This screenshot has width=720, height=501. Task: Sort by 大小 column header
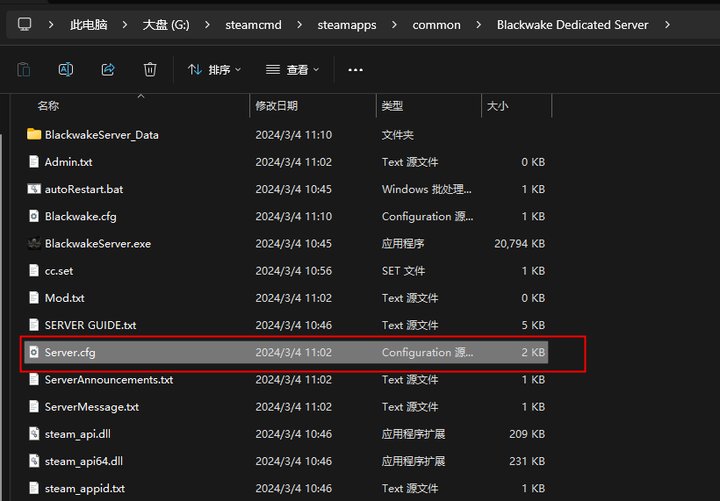(x=497, y=106)
